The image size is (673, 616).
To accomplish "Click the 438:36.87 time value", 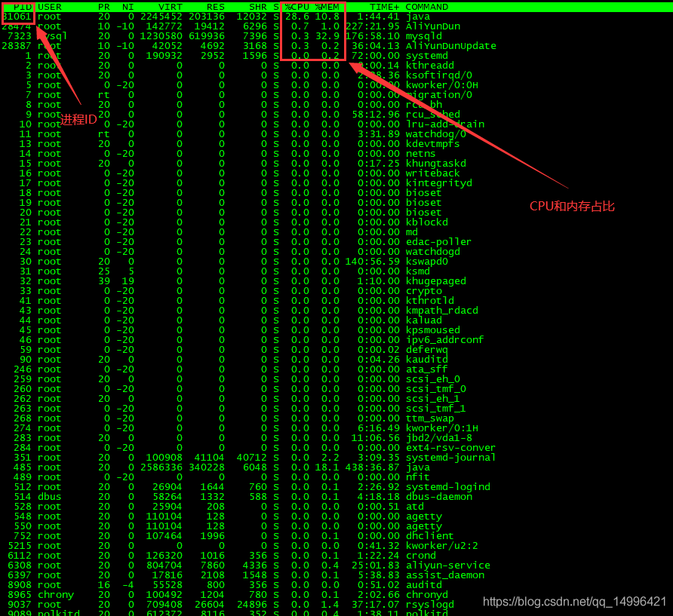I will coord(373,467).
